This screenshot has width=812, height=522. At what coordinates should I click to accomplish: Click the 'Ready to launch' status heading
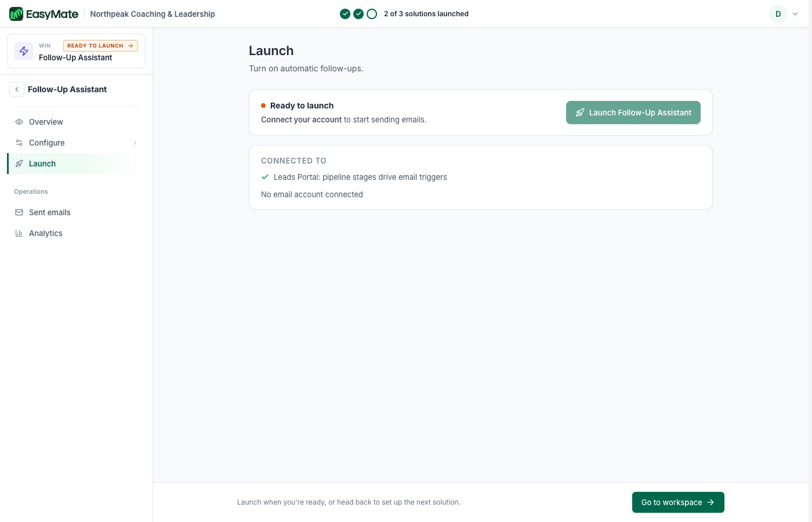point(302,106)
